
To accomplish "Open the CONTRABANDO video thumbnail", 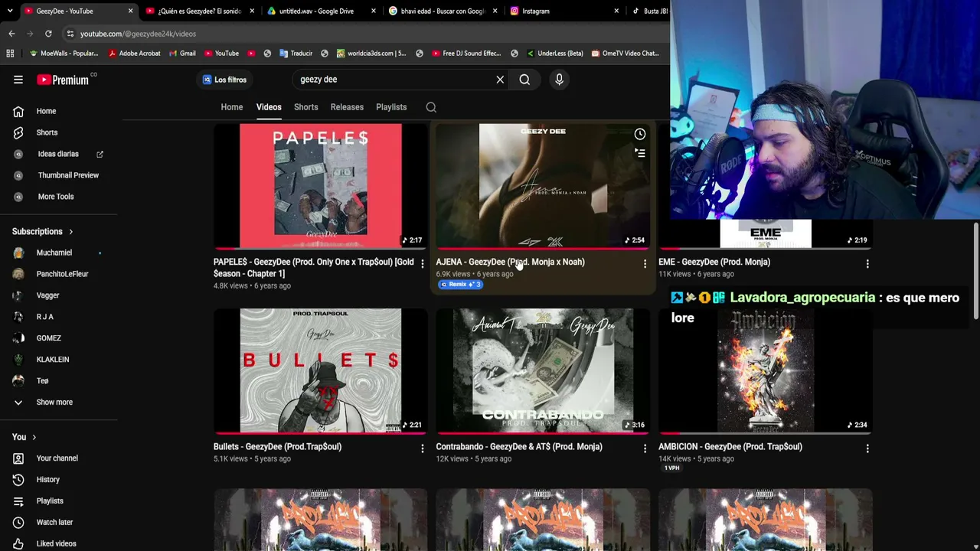I will (x=543, y=371).
